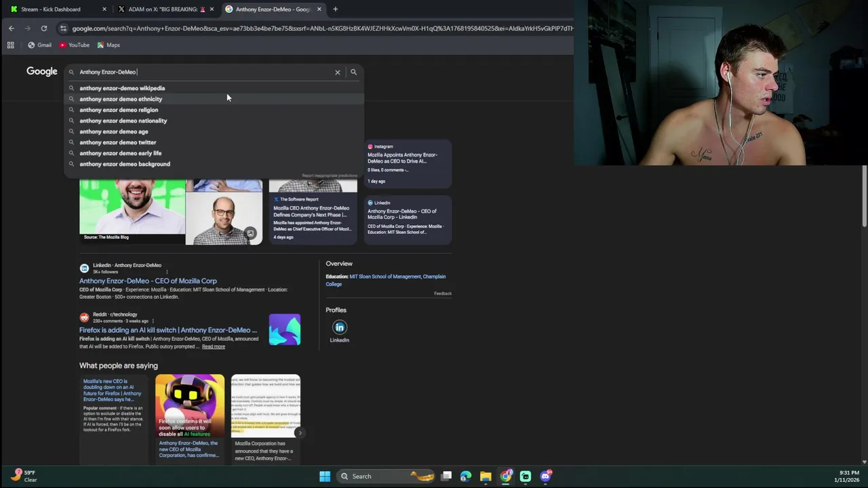Viewport: 868px width, 488px height.
Task: Select the Anthony Enzor-DeMeo Google tab
Action: click(274, 9)
